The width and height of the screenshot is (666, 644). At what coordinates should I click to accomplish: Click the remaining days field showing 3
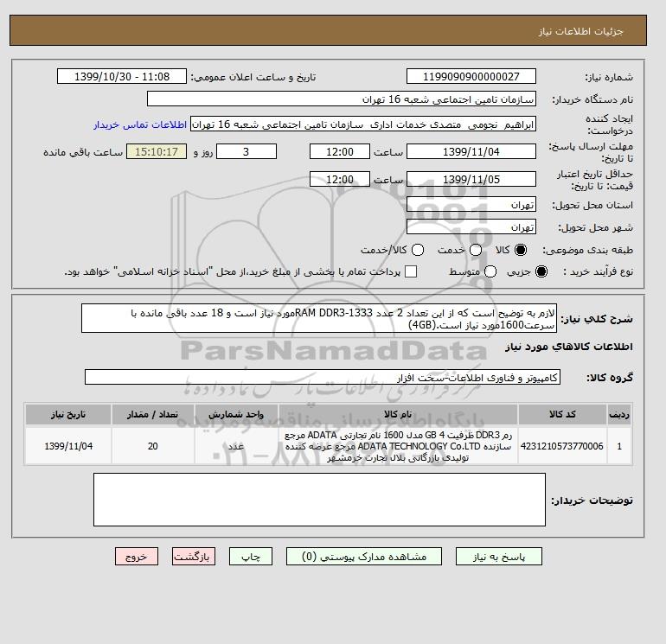247,151
